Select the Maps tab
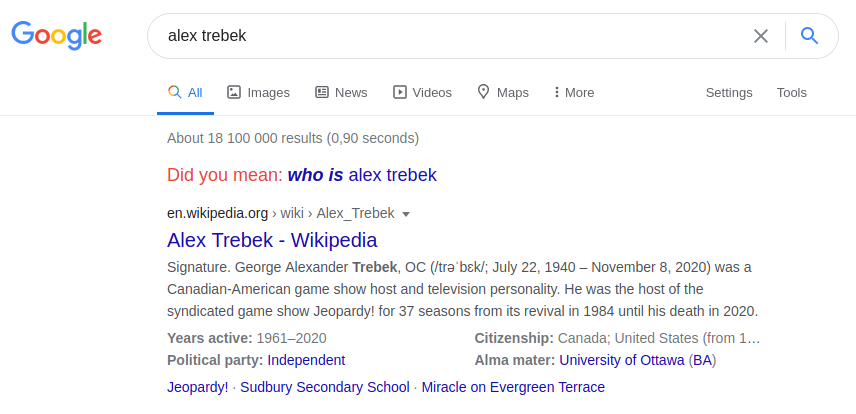The image size is (856, 414). click(x=503, y=92)
